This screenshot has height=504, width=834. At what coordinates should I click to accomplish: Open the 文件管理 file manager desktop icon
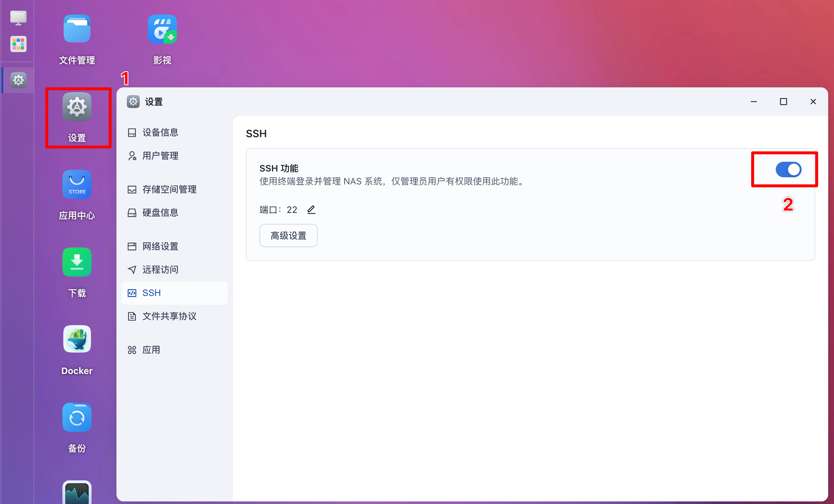point(77,29)
